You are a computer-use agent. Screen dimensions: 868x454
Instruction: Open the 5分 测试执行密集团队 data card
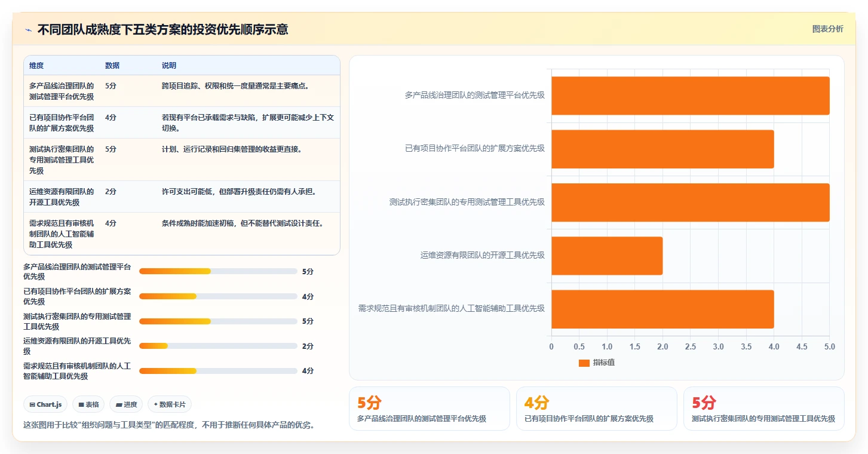coord(764,409)
